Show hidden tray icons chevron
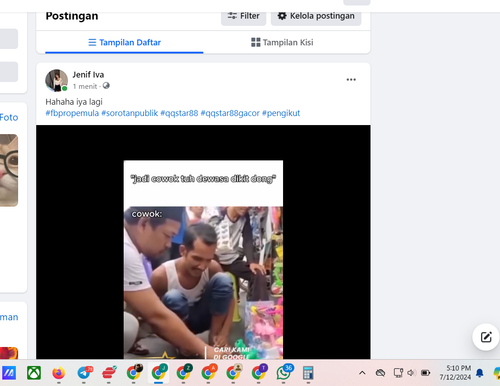This screenshot has width=500, height=386. (x=362, y=373)
